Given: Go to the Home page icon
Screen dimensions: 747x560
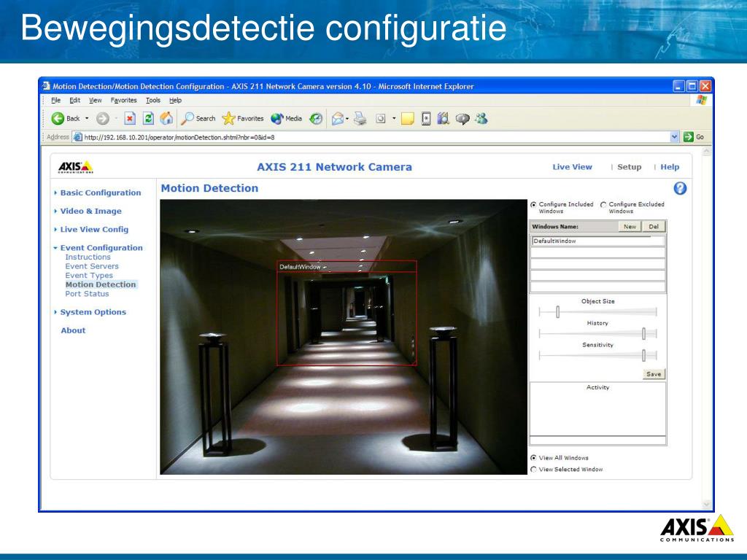Looking at the screenshot, I should coord(166,119).
